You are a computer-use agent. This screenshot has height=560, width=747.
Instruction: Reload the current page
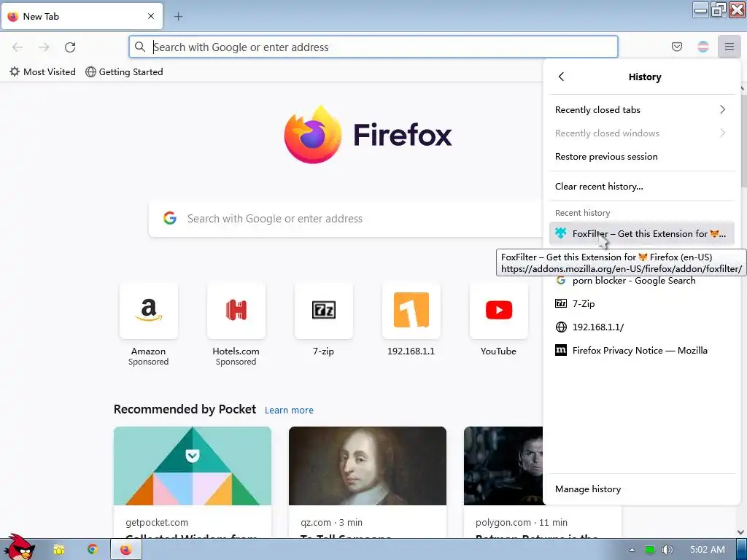[70, 47]
